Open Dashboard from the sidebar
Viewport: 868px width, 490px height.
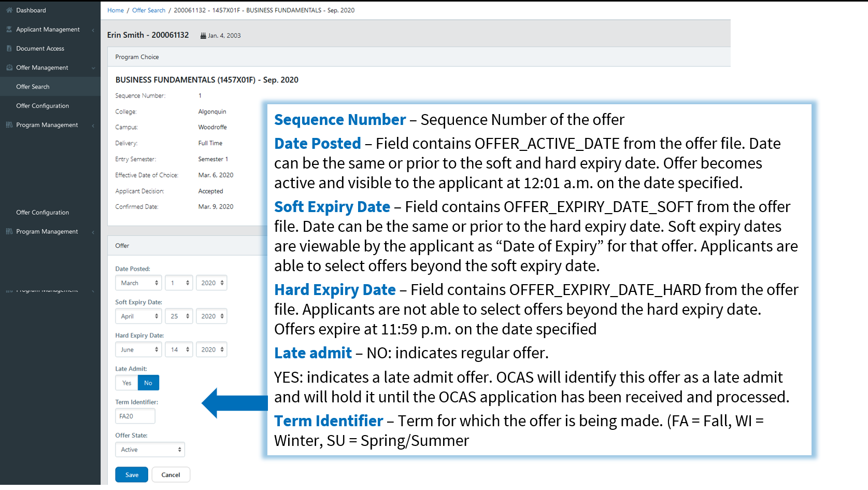pyautogui.click(x=31, y=10)
